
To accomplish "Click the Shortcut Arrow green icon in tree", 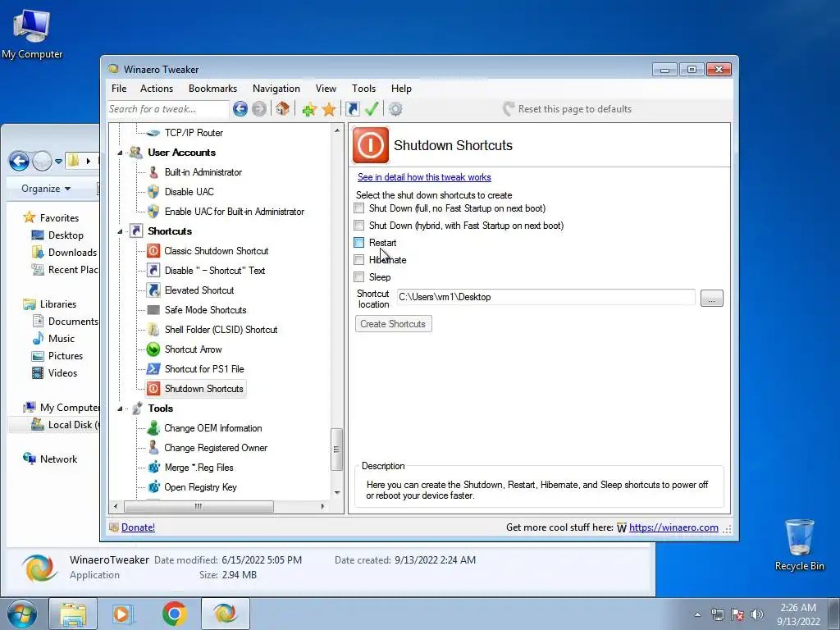I will click(153, 349).
